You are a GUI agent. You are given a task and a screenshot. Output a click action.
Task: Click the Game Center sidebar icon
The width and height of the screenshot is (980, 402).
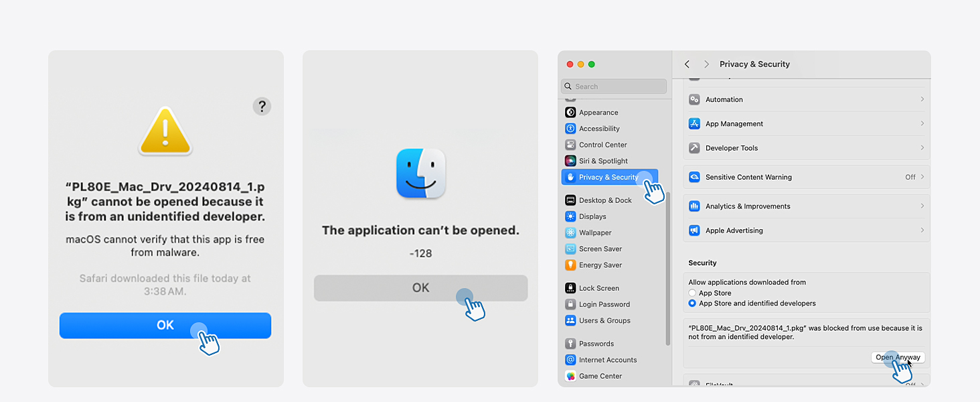(570, 376)
